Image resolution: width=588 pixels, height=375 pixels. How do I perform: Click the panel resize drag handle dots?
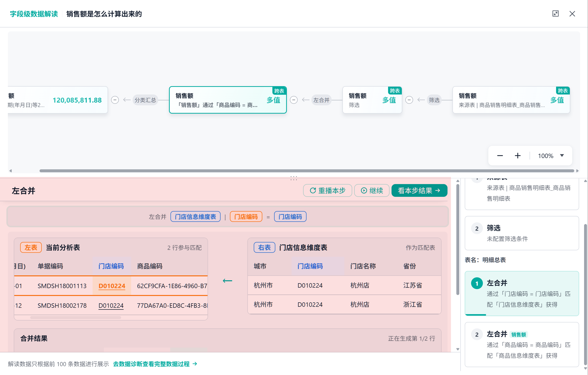coord(294,178)
